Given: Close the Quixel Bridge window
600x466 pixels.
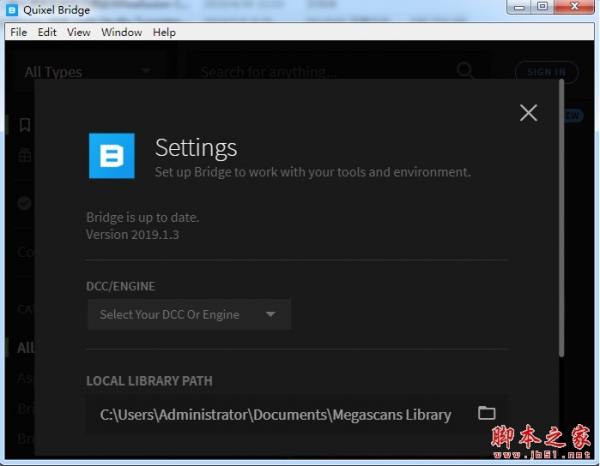Looking at the screenshot, I should [x=574, y=7].
